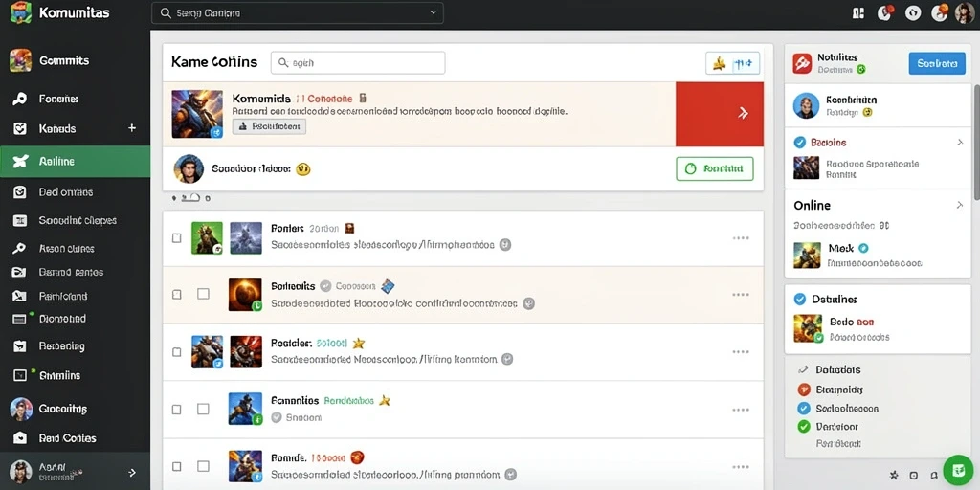
Task: Click the vertical scrollbar of the right panel
Action: pyautogui.click(x=976, y=143)
